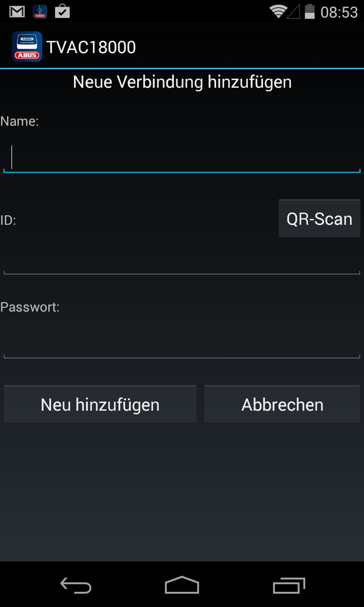Tap the Neue Verbindung hinzufügen heading
This screenshot has height=607, width=364.
(x=182, y=82)
